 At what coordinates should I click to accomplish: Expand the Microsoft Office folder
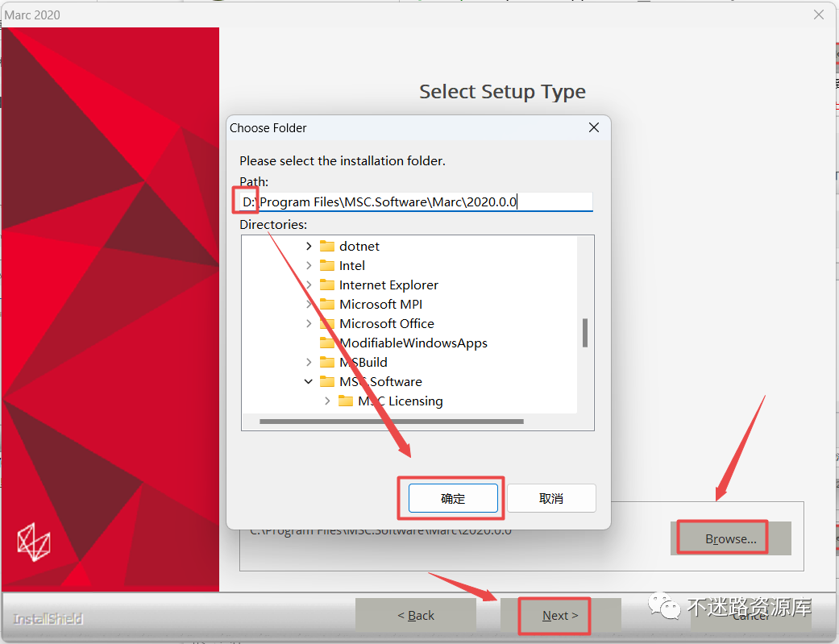pyautogui.click(x=309, y=323)
